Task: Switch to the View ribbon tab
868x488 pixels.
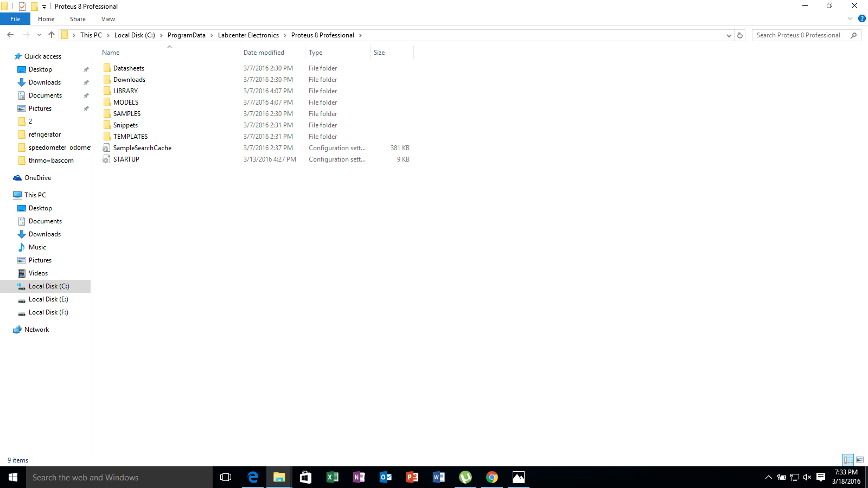Action: [x=108, y=19]
